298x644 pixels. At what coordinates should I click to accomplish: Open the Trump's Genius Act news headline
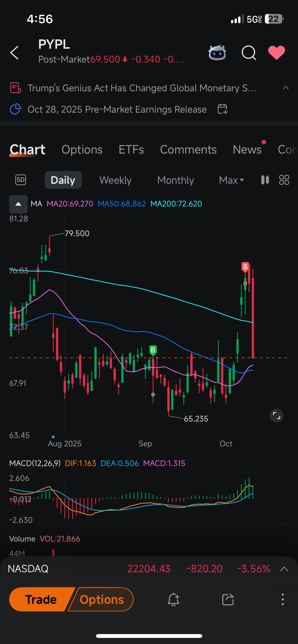pyautogui.click(x=142, y=88)
